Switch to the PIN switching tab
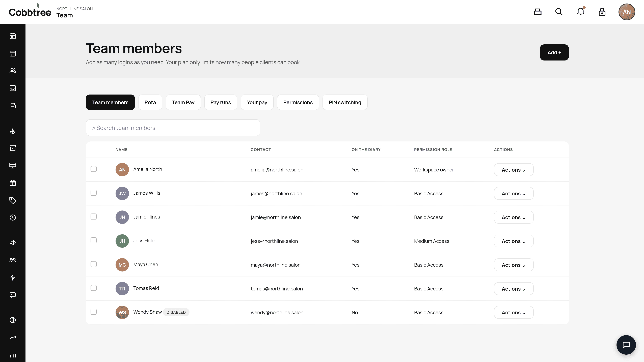 (345, 102)
